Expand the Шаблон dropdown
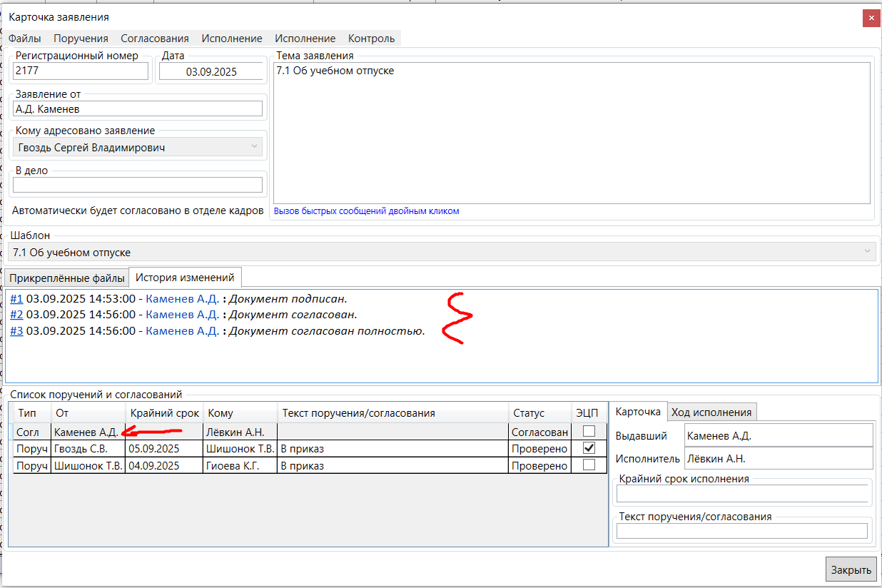882x588 pixels. click(x=868, y=252)
